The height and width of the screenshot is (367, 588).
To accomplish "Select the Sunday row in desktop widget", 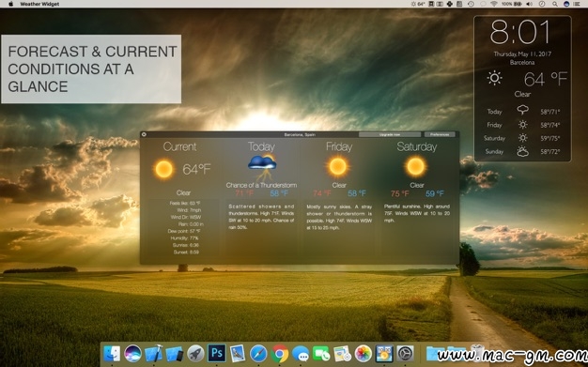I will (522, 151).
